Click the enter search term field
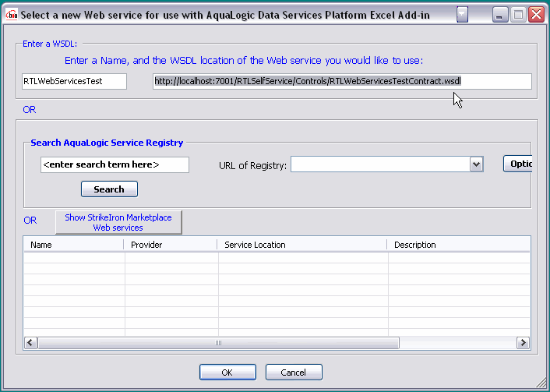Screen dimensions: 550x392 point(115,164)
